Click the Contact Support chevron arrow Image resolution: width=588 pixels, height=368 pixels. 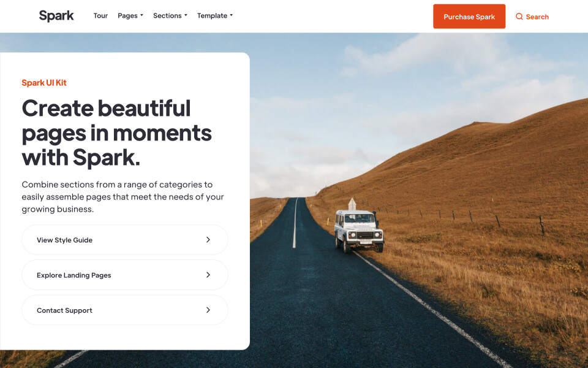coord(208,310)
